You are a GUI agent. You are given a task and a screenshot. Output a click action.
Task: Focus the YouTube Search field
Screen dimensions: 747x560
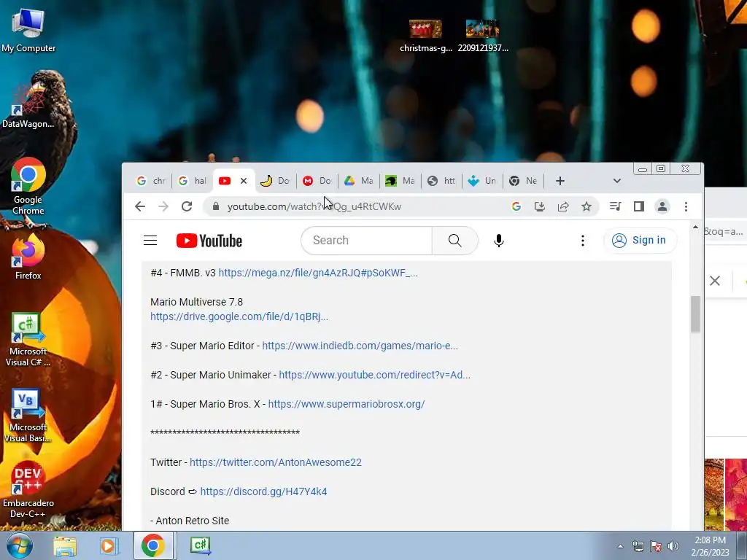point(367,241)
